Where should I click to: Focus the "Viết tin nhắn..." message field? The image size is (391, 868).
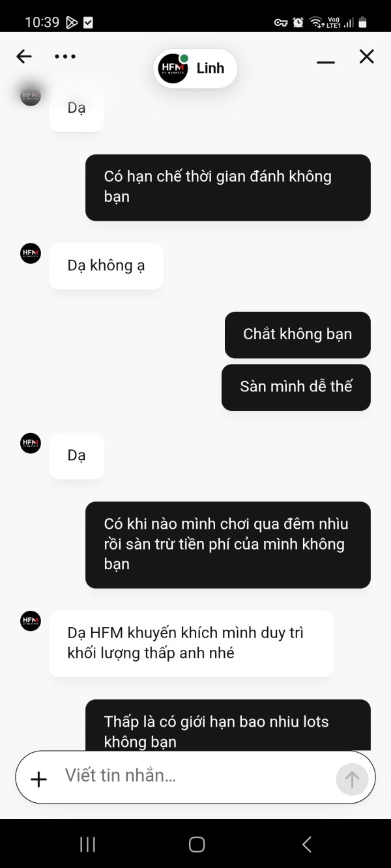pos(195,777)
